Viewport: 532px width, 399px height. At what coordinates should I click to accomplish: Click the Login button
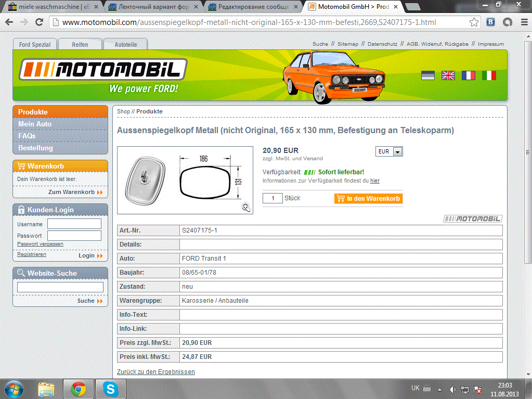[x=90, y=255]
